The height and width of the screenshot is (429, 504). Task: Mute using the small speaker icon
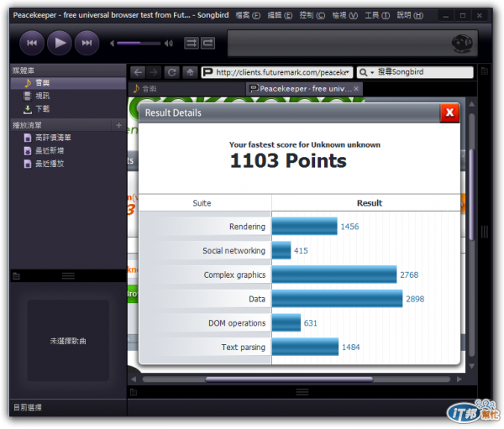pyautogui.click(x=112, y=43)
